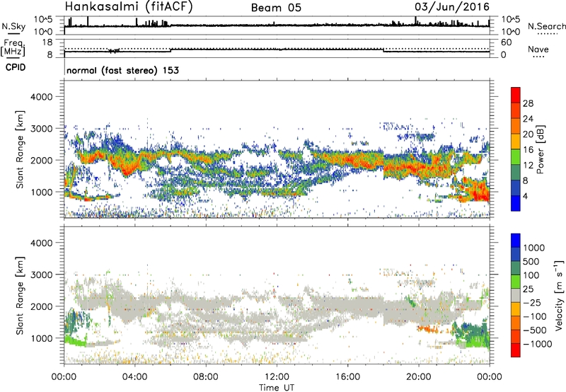566x392 pixels.
Task: Click the "08:00" time axis label
Action: [206, 377]
